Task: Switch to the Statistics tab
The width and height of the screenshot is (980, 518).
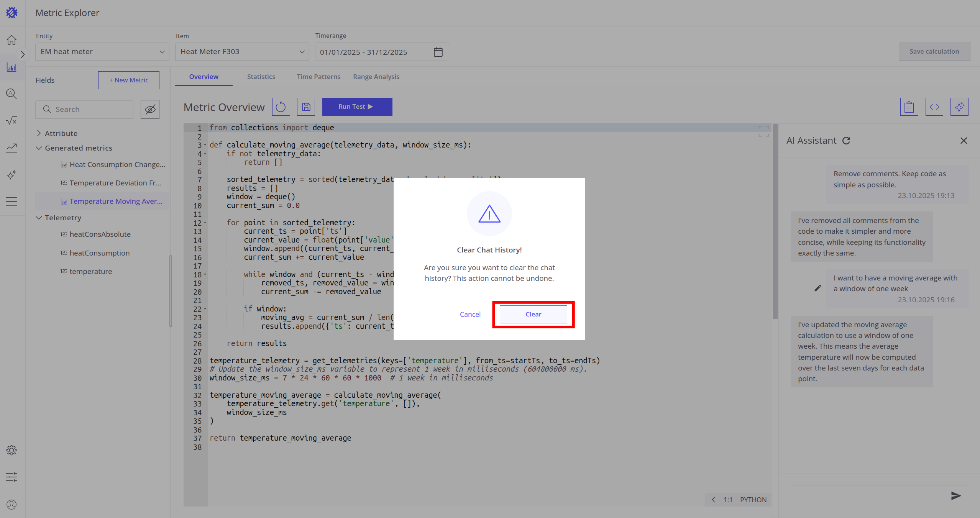Action: [261, 77]
